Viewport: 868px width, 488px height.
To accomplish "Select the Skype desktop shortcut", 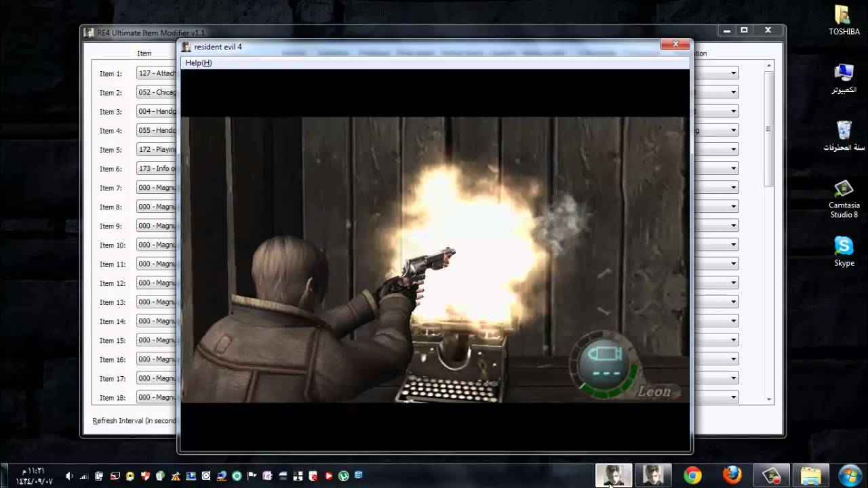I will 844,251.
